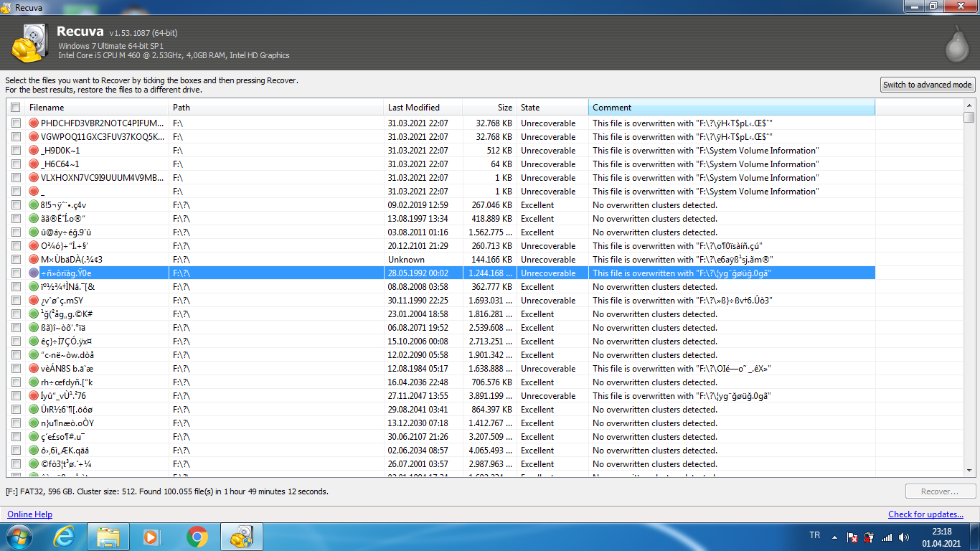The width and height of the screenshot is (980, 551).
Task: Sort the list by Filename column header
Action: 97,108
